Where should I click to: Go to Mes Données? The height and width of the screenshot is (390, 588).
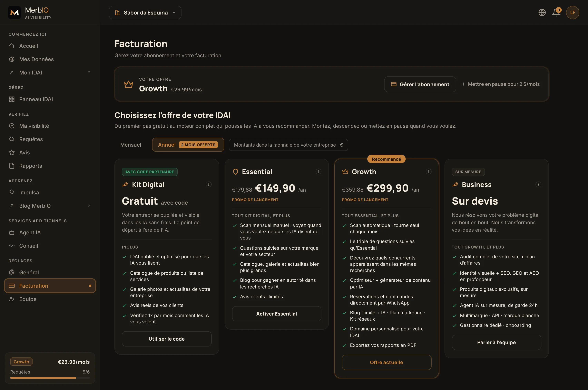[50, 59]
